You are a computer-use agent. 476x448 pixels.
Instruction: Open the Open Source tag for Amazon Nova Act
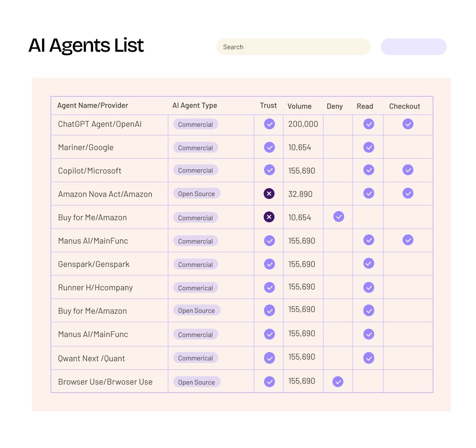[196, 194]
